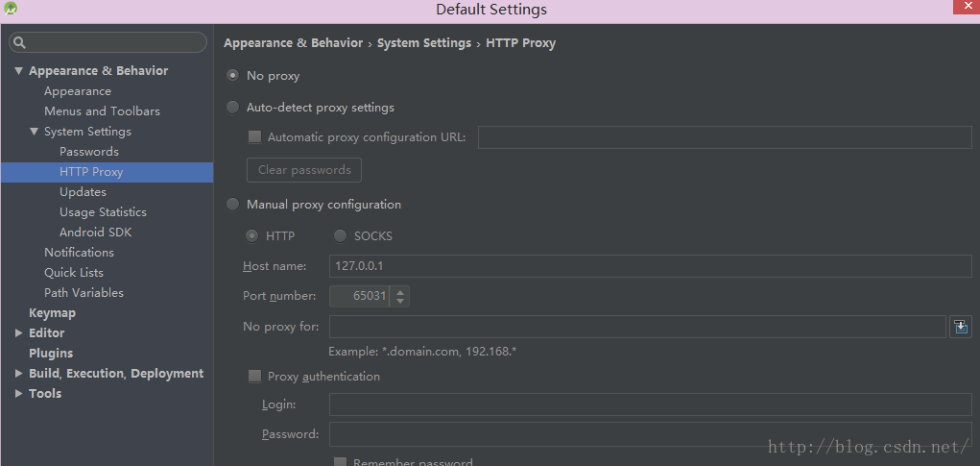Choose the SOCKS proxy type

[x=341, y=236]
